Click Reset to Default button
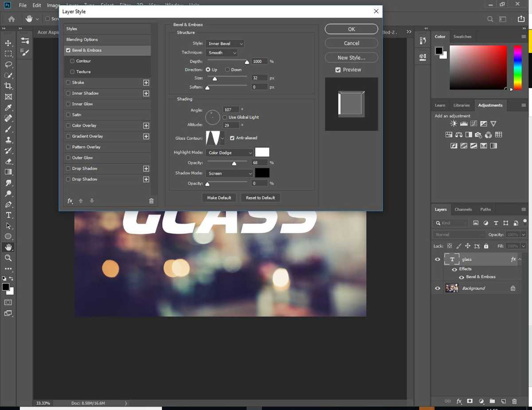Screen dimensions: 532x410 [x=260, y=198]
